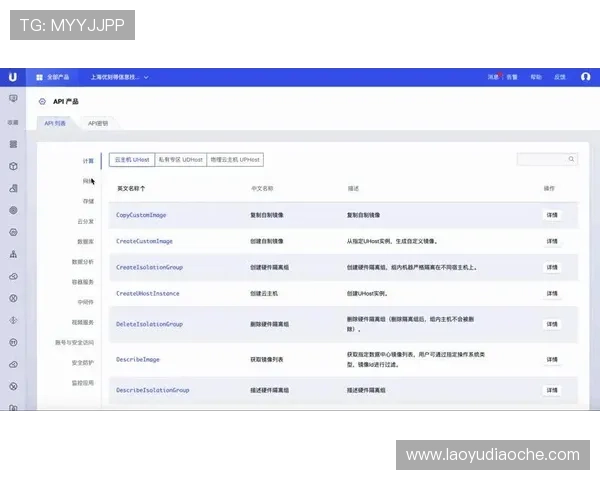The image size is (600, 480).
Task: Click 详情 for CreateCustomImage row
Action: pos(552,241)
